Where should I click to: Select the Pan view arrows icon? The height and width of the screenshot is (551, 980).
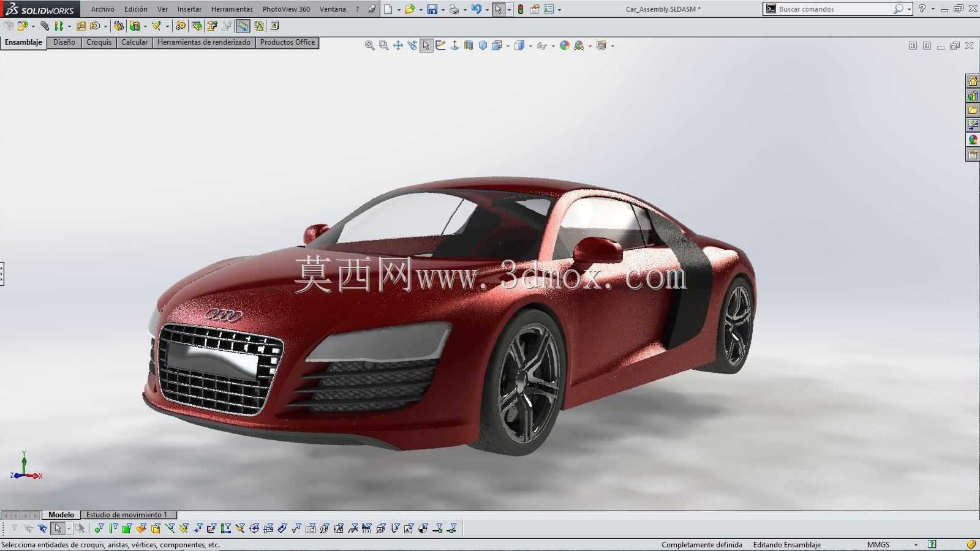pyautogui.click(x=398, y=45)
